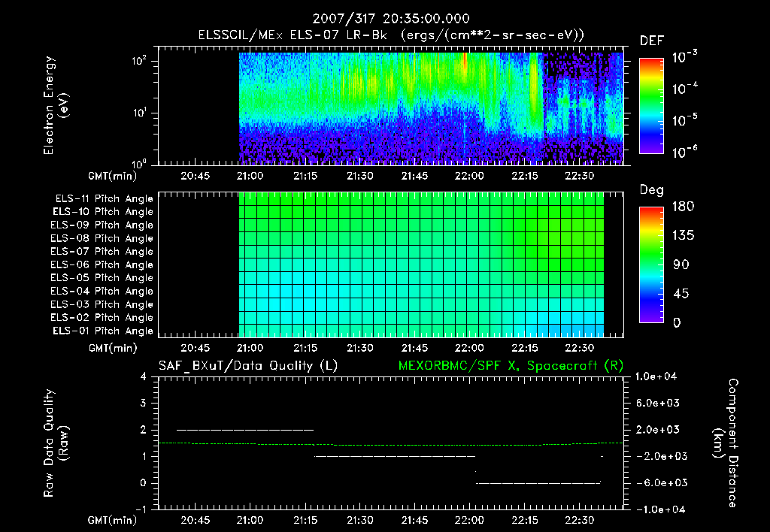The width and height of the screenshot is (770, 532).
Task: Click the Electron Energy (eV) axis label
Action: [x=56, y=105]
